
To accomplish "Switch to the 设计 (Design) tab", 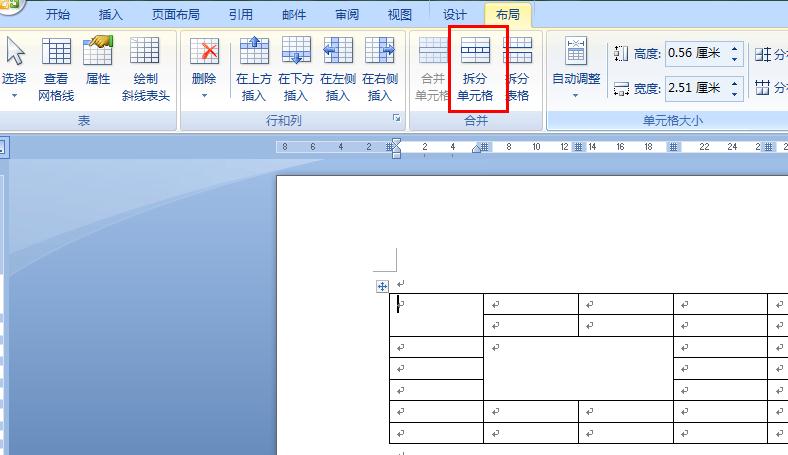I will pos(455,15).
